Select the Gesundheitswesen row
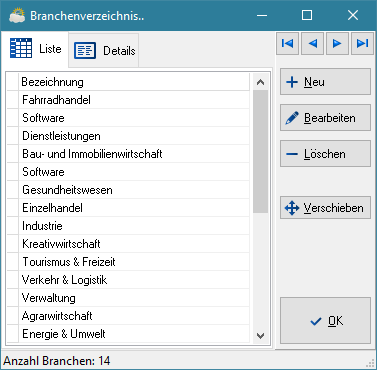Viewport: 377px width, 370px height. (x=134, y=190)
